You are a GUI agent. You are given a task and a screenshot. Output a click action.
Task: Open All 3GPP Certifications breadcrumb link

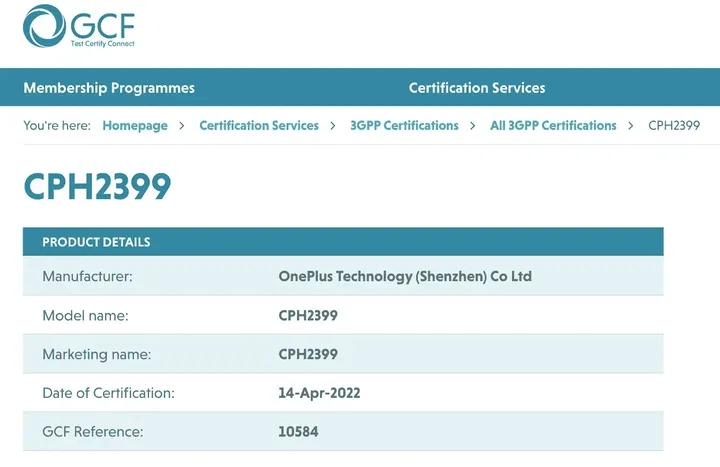pos(553,126)
